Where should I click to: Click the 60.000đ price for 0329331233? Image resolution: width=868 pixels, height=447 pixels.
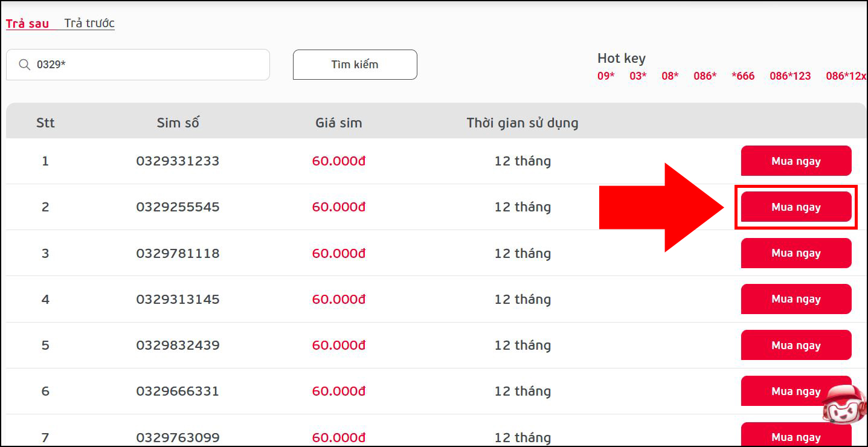[339, 161]
